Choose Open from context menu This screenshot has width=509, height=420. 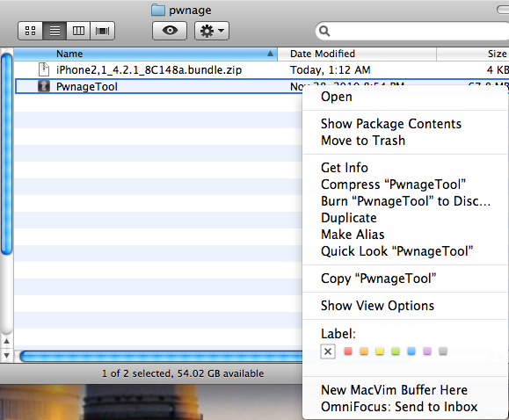click(405, 97)
